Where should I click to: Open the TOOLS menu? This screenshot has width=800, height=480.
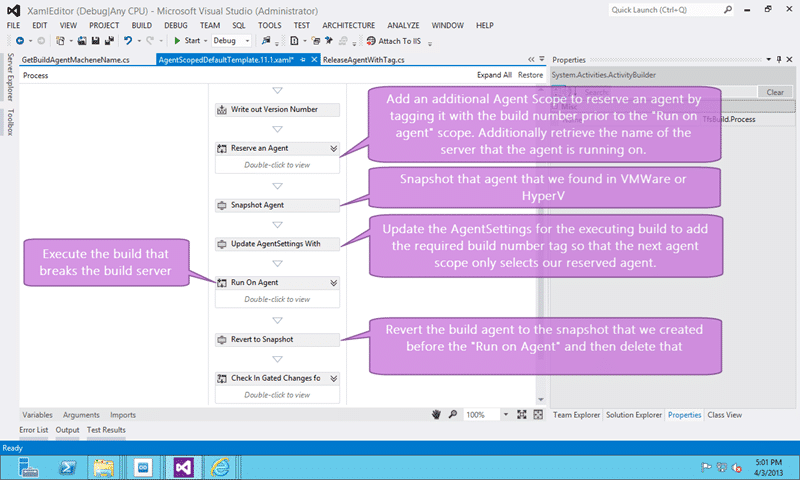coord(269,25)
